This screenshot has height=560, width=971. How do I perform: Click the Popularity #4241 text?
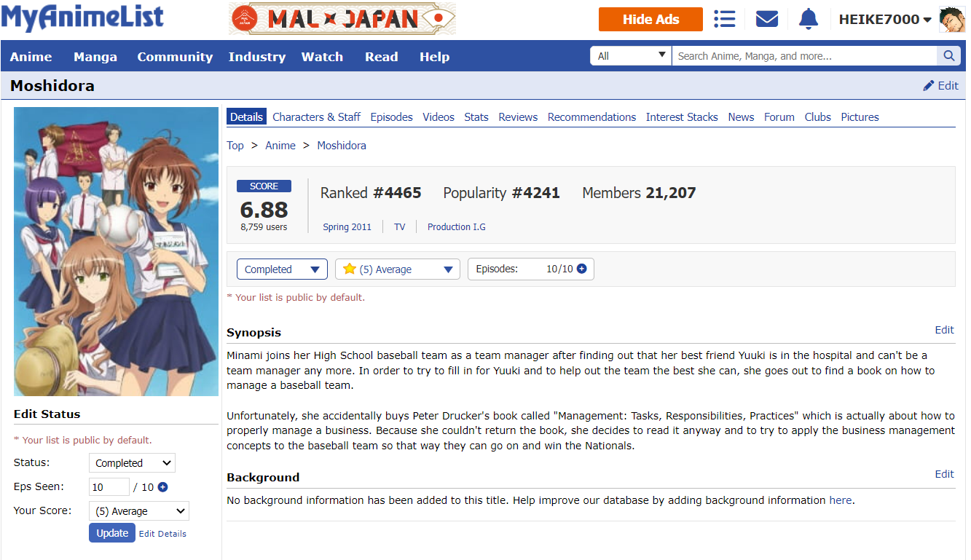click(501, 193)
